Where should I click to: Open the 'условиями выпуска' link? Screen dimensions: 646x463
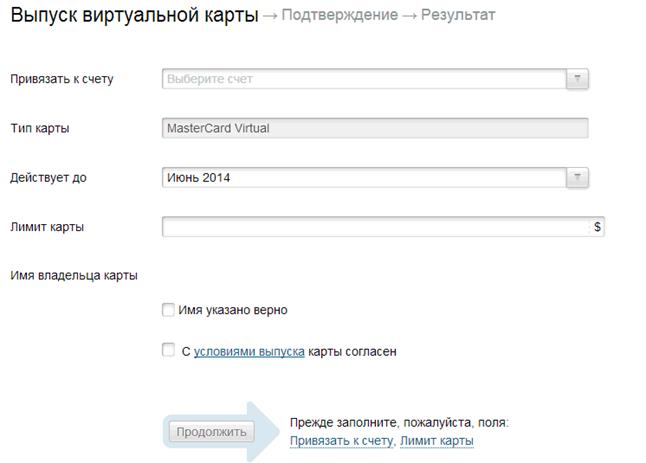click(x=249, y=351)
